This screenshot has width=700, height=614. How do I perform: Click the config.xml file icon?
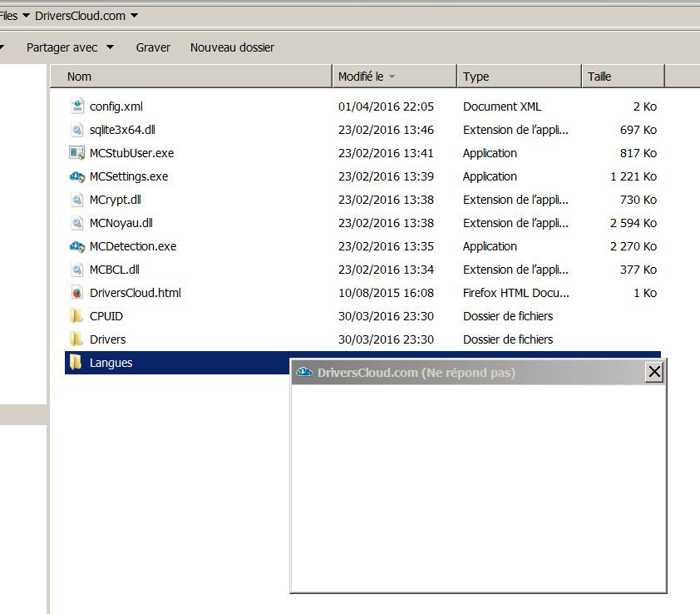[x=76, y=106]
